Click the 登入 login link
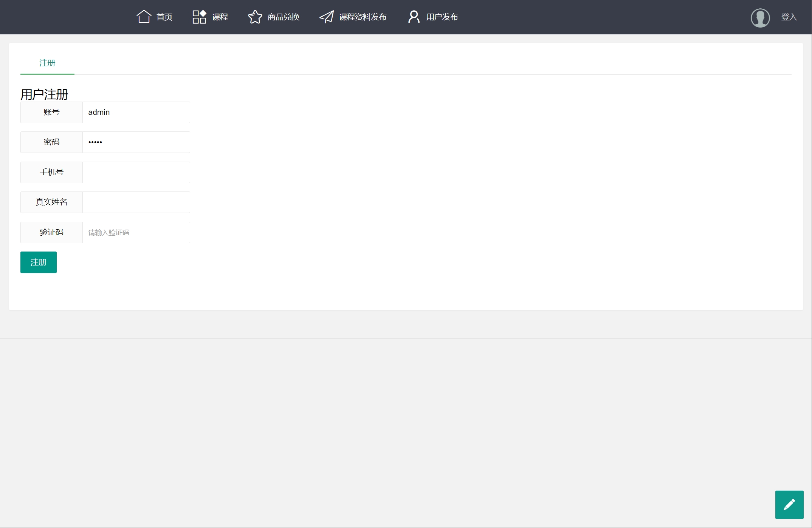The height and width of the screenshot is (528, 812). click(x=789, y=17)
